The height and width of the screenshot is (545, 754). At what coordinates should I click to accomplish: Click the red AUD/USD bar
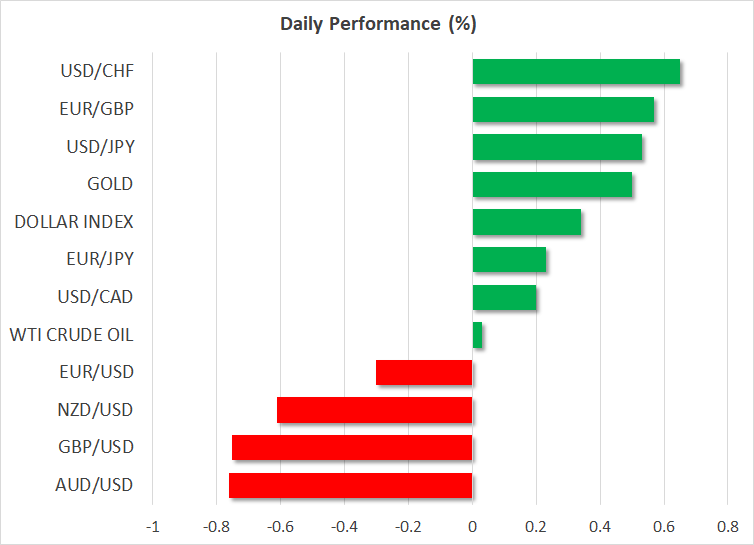(350, 485)
